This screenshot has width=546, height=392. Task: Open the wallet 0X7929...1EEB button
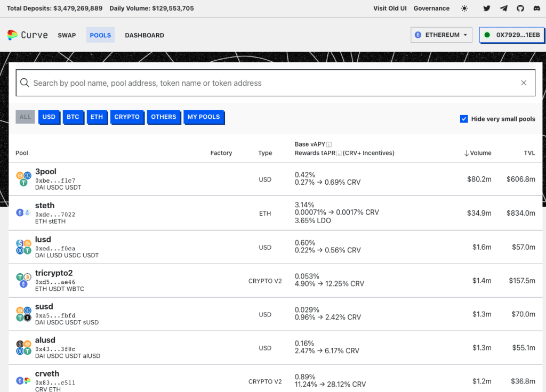(511, 35)
